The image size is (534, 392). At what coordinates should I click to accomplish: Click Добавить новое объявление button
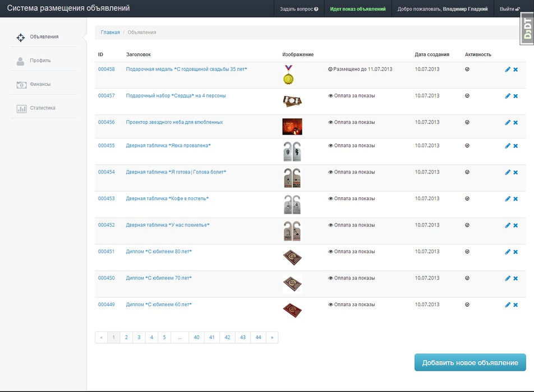(470, 363)
